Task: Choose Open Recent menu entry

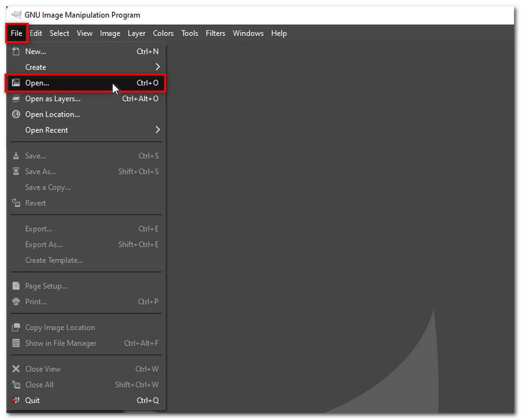Action: [x=86, y=130]
